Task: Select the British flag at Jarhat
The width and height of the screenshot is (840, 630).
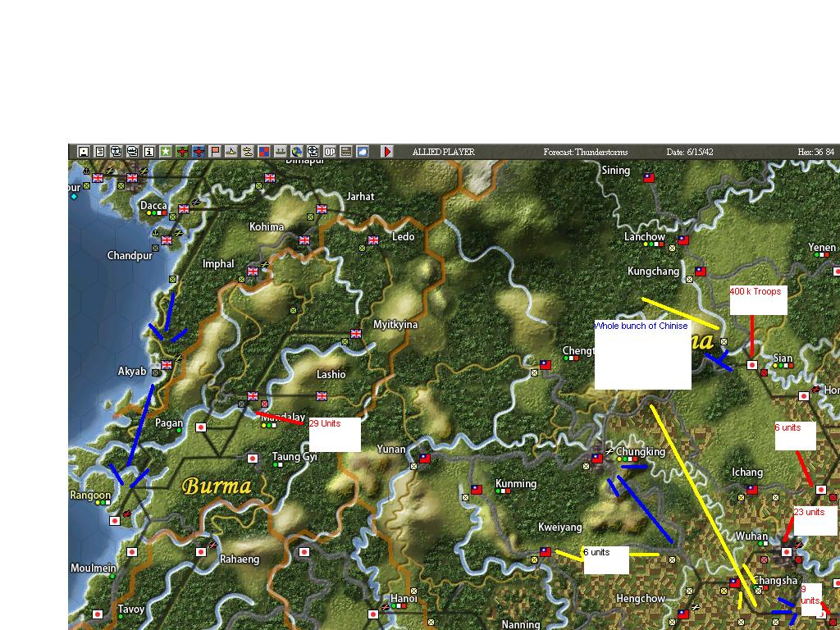Action: [x=322, y=209]
